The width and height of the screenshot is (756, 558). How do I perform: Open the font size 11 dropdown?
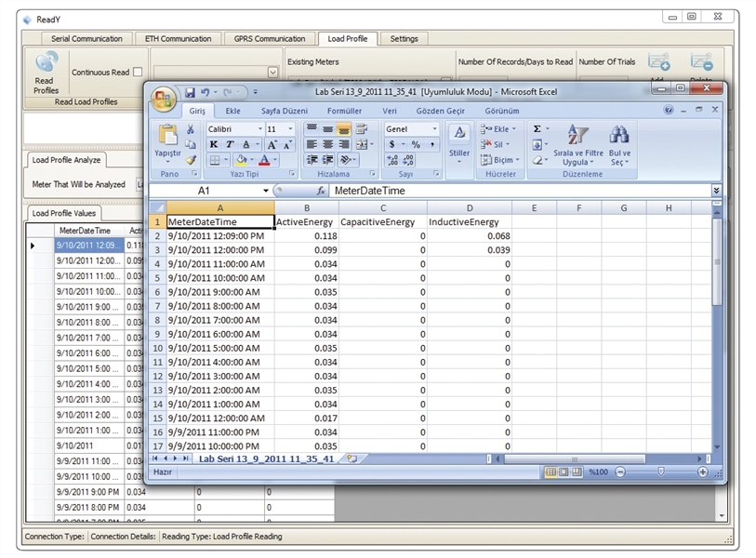pyautogui.click(x=290, y=128)
